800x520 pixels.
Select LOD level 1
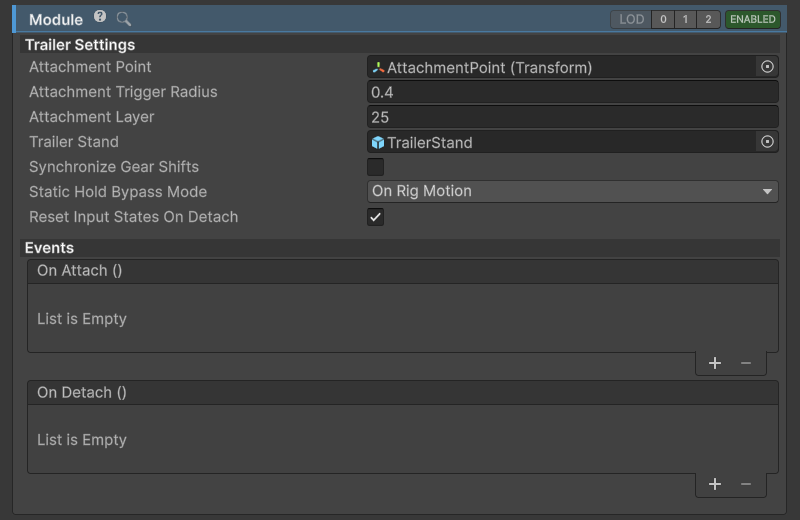(685, 19)
